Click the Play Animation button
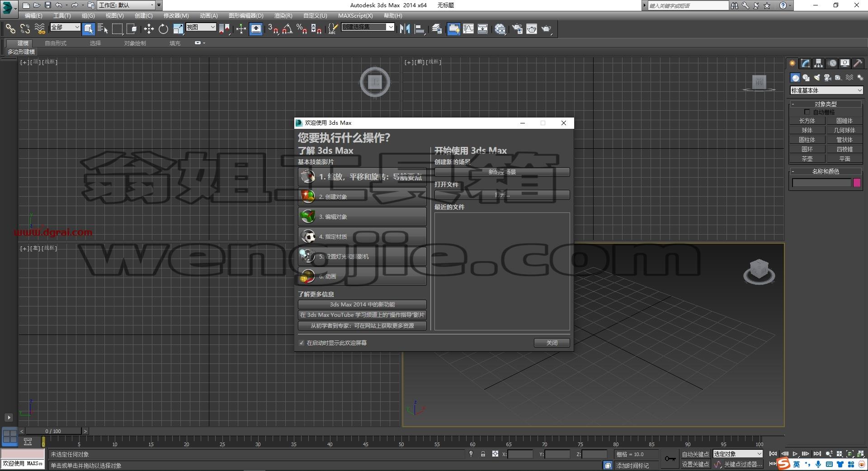Screen dimensions: 868x471 tap(795, 454)
